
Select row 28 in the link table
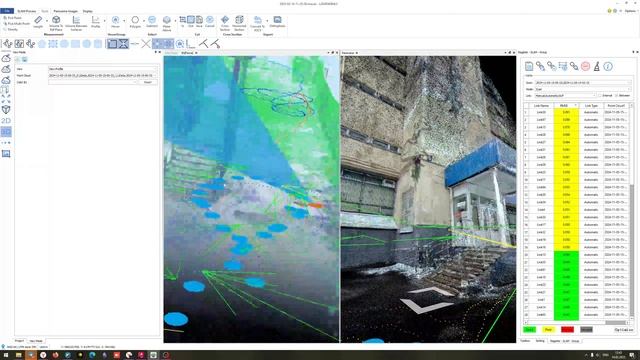576,315
